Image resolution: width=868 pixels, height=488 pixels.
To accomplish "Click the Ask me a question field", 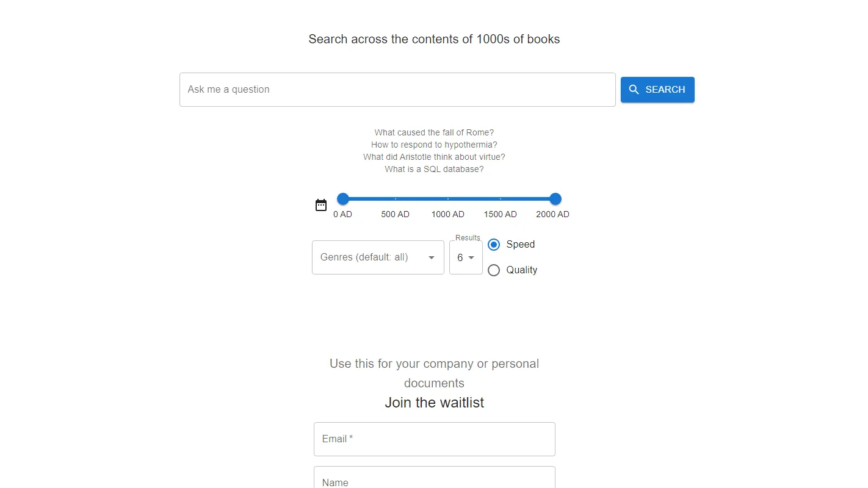I will pos(397,89).
